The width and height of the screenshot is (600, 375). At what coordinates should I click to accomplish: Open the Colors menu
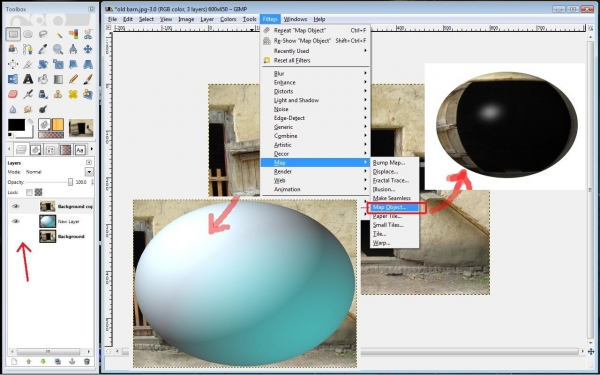228,19
